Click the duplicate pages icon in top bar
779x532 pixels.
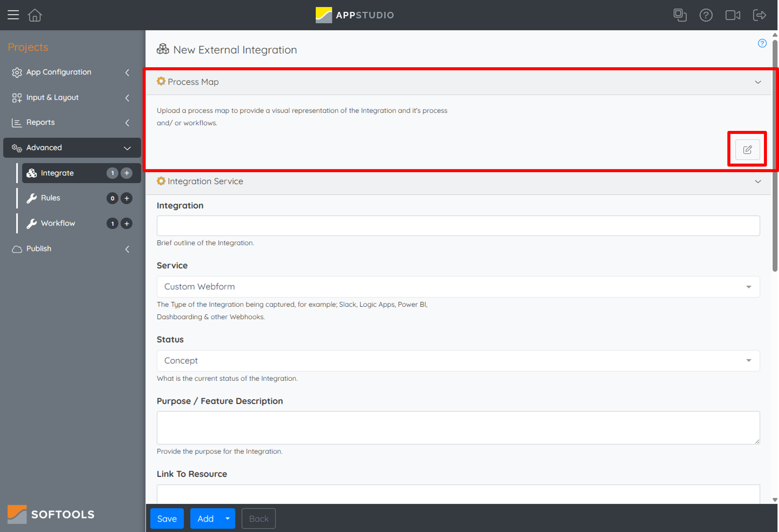(680, 15)
